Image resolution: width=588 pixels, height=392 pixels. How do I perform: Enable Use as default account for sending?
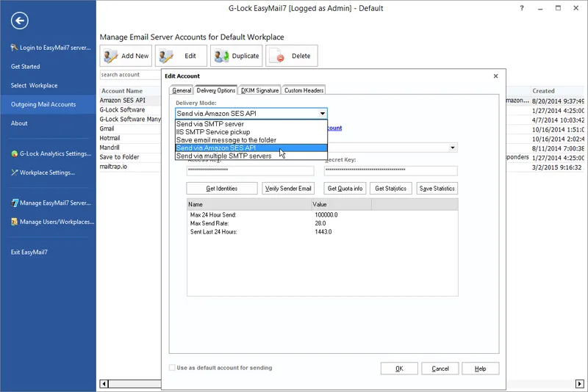point(172,368)
